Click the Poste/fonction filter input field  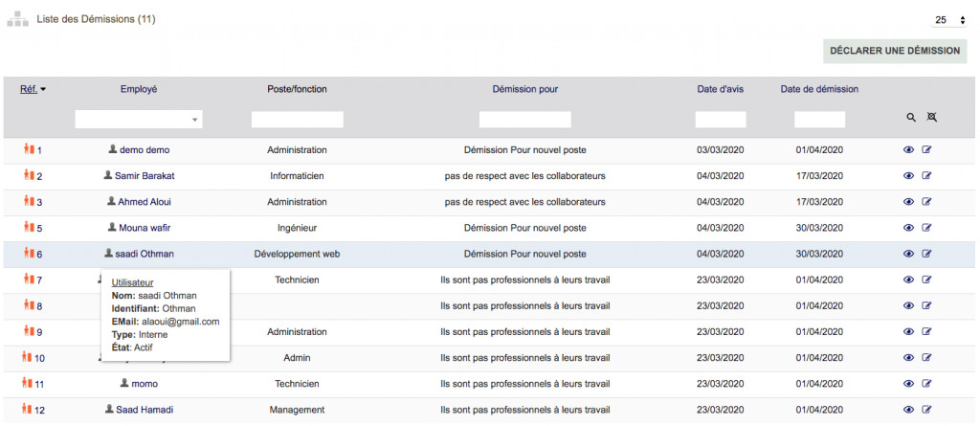tap(297, 120)
